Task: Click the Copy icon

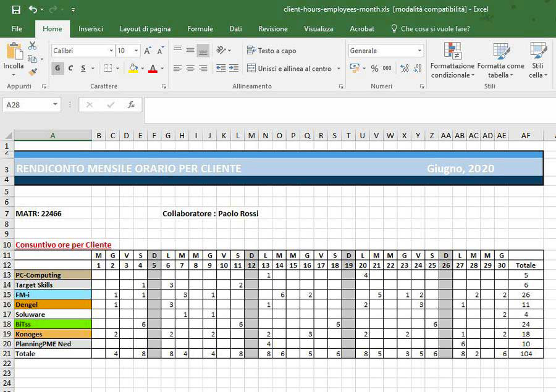Action: coord(32,59)
